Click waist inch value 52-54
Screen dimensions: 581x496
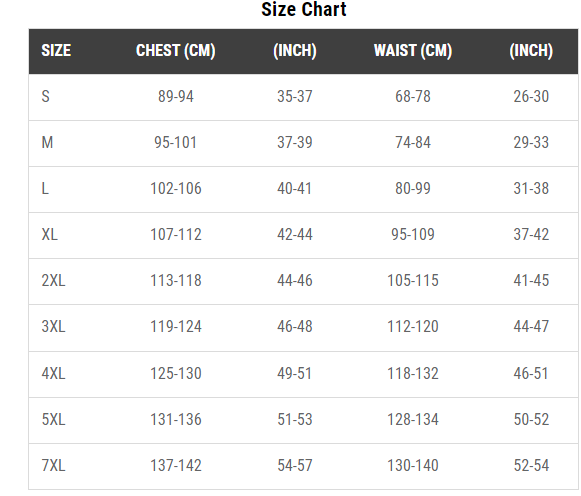(531, 466)
